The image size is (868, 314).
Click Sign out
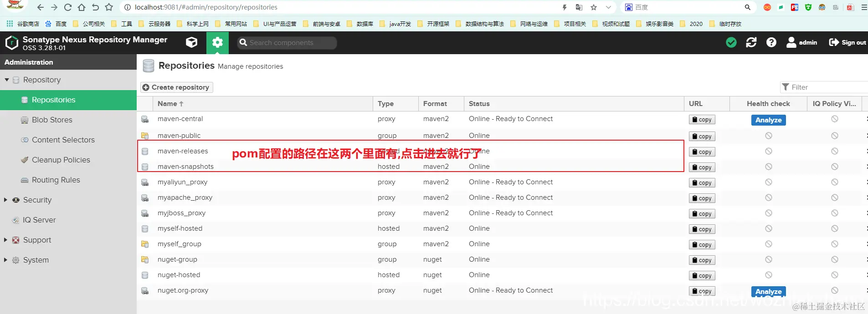[x=847, y=42]
